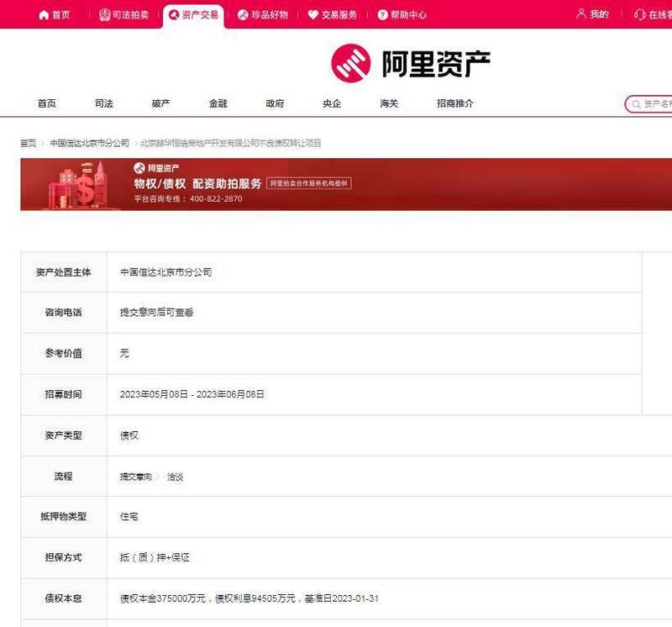The height and width of the screenshot is (627, 672).
Task: Click 首页 in the breadcrumb
Action: (29, 143)
